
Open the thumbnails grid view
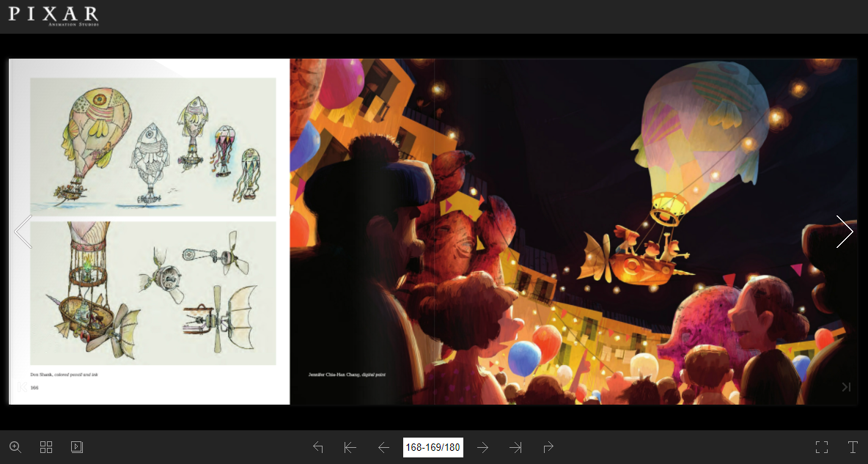[x=46, y=447]
